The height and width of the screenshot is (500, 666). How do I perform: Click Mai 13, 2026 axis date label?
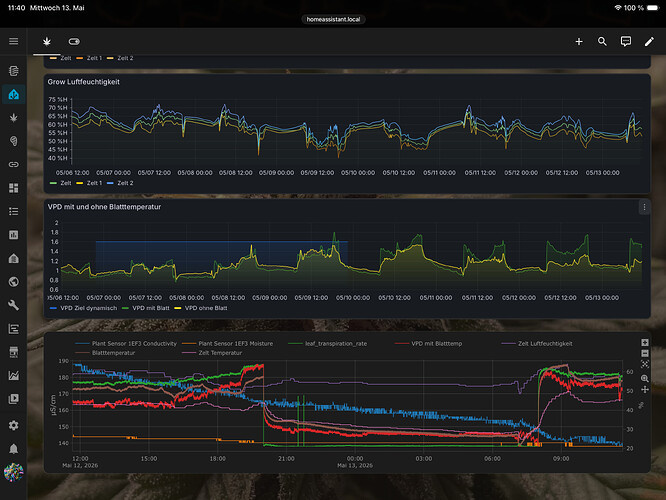(355, 466)
